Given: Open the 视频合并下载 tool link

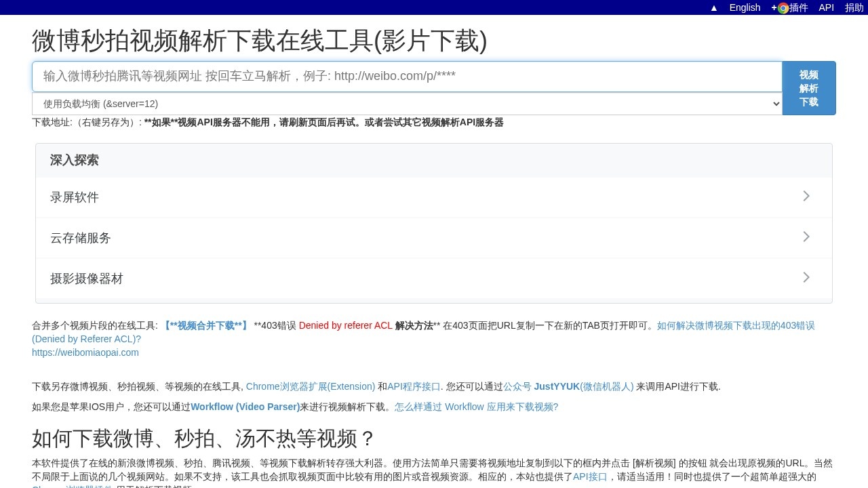Looking at the screenshot, I should pyautogui.click(x=205, y=325).
